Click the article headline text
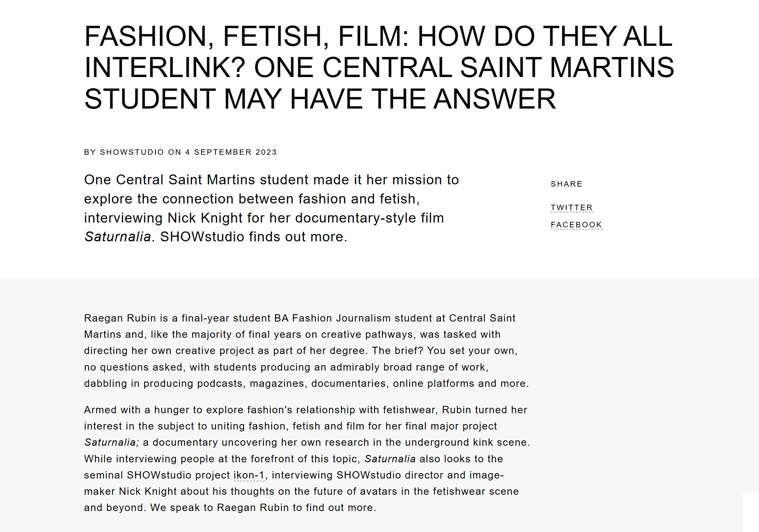 pos(379,67)
